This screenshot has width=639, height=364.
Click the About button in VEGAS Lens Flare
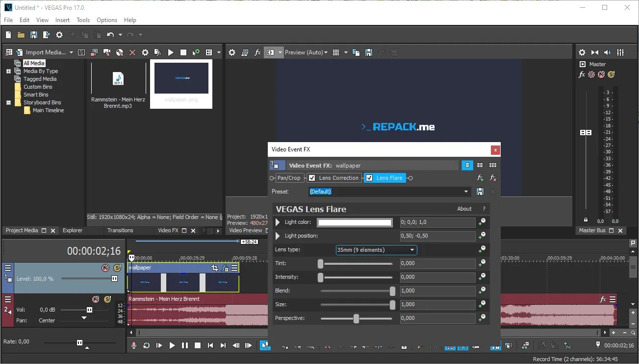point(464,209)
